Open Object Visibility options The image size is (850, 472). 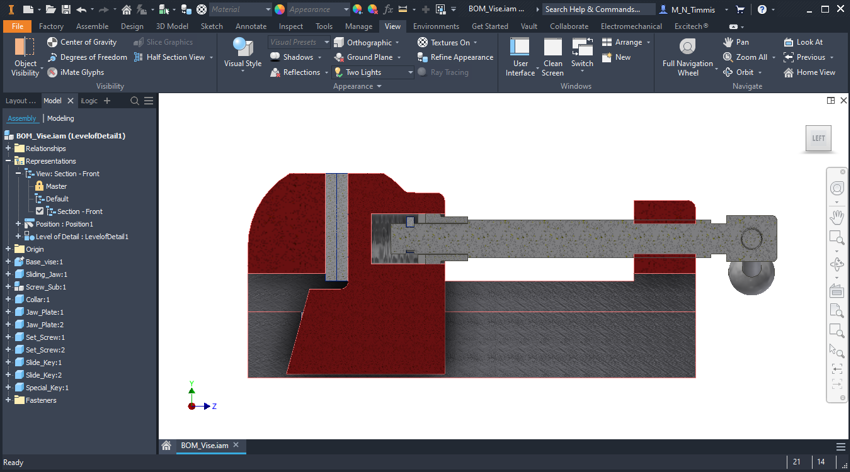pyautogui.click(x=25, y=57)
